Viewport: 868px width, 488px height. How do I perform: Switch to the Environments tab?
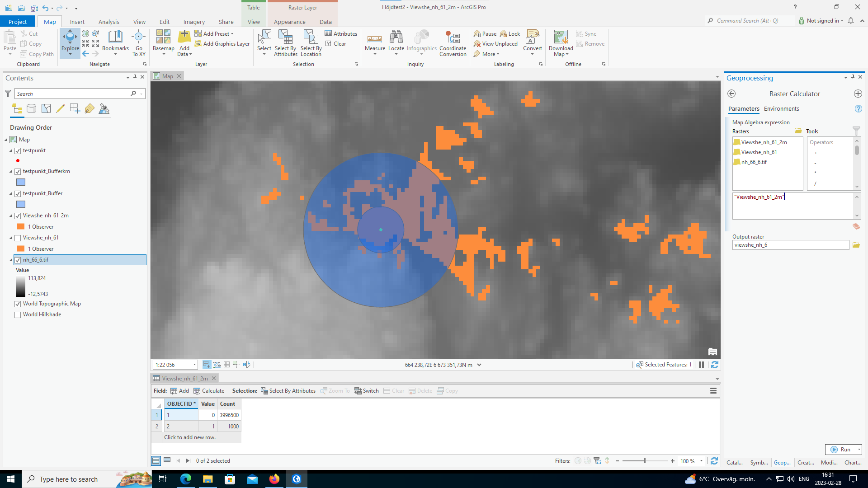click(x=781, y=109)
